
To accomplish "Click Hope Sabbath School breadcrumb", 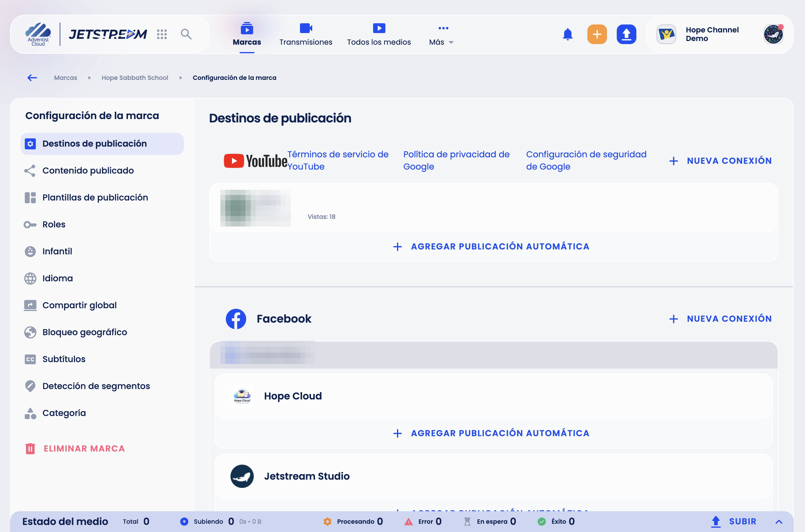I will pos(135,78).
